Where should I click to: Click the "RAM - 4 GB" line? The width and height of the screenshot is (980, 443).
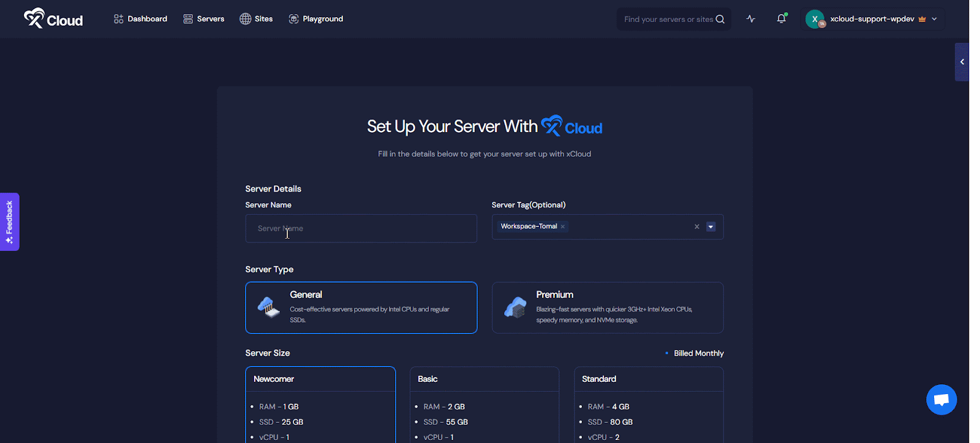point(609,406)
